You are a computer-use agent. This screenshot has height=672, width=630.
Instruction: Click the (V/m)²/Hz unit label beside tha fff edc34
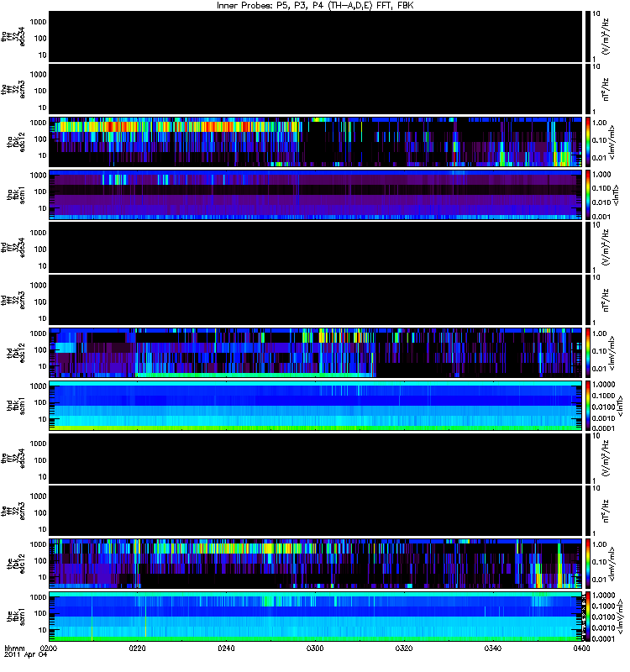coord(606,36)
